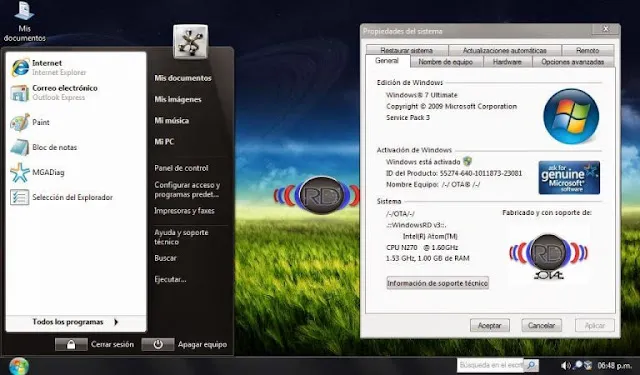
Task: Select the Remoto tab
Action: pos(587,51)
